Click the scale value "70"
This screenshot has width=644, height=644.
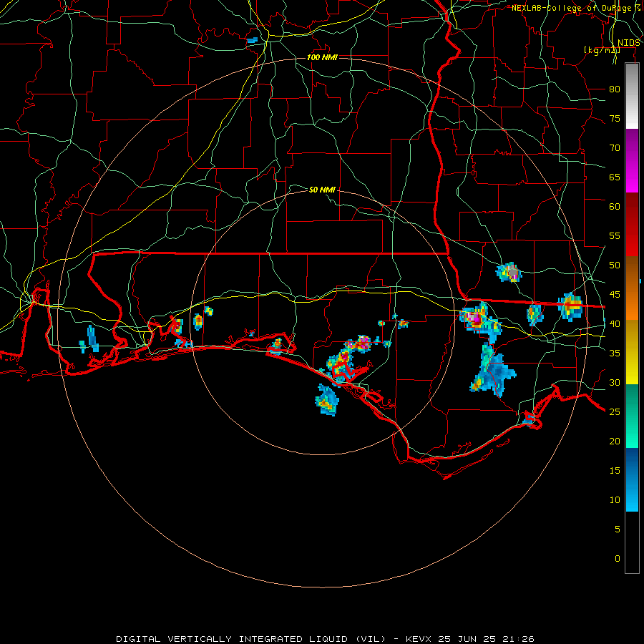click(x=615, y=148)
